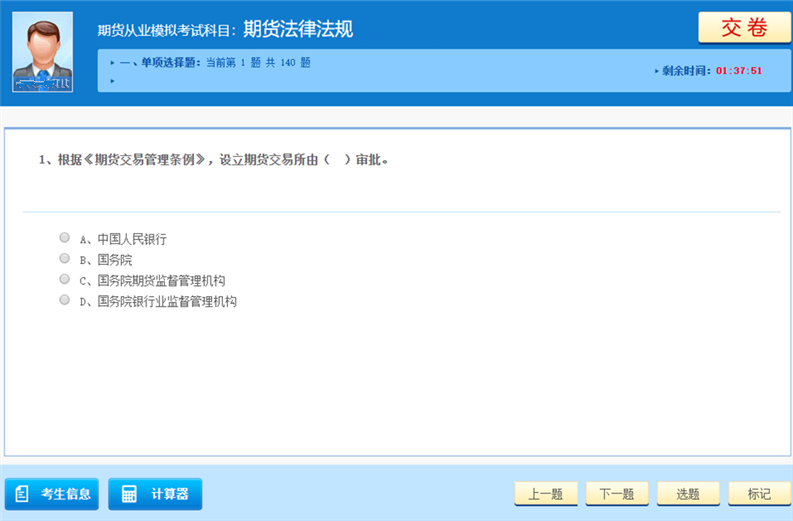
Task: Click the 单项选择题 section label
Action: click(x=160, y=63)
